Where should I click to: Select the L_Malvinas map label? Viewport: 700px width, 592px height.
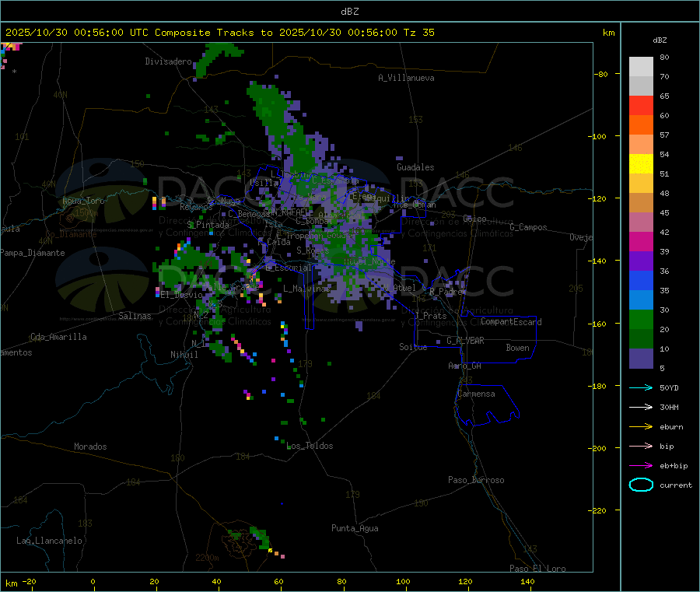point(306,289)
